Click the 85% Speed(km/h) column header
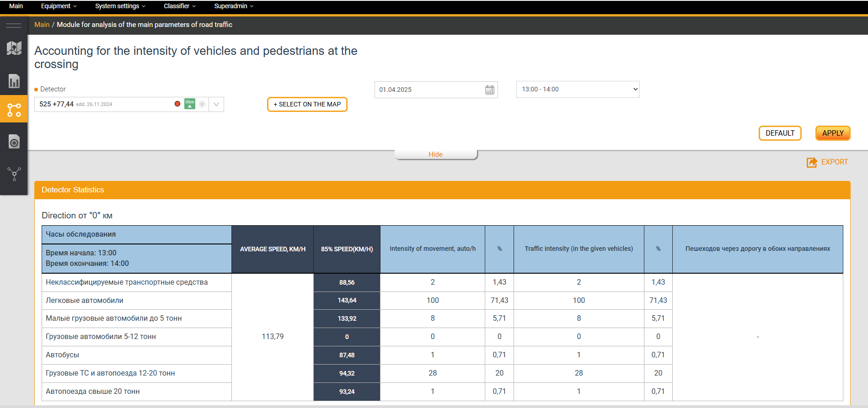This screenshot has width=868, height=408. pos(347,249)
